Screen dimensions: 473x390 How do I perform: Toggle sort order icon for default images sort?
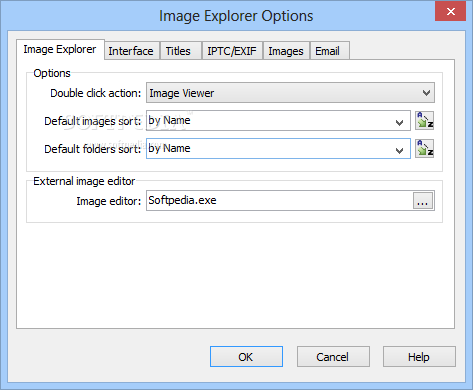point(424,120)
